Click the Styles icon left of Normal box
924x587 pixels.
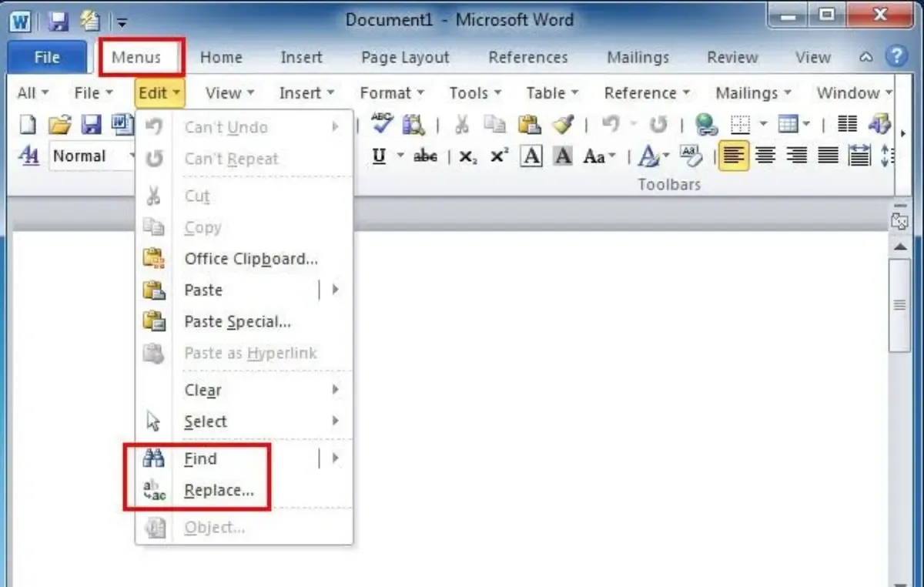point(28,156)
